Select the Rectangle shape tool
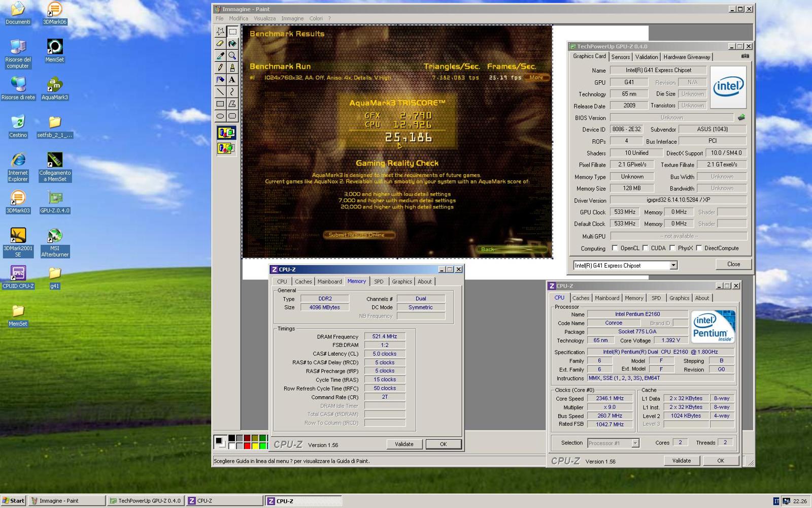 [220, 104]
